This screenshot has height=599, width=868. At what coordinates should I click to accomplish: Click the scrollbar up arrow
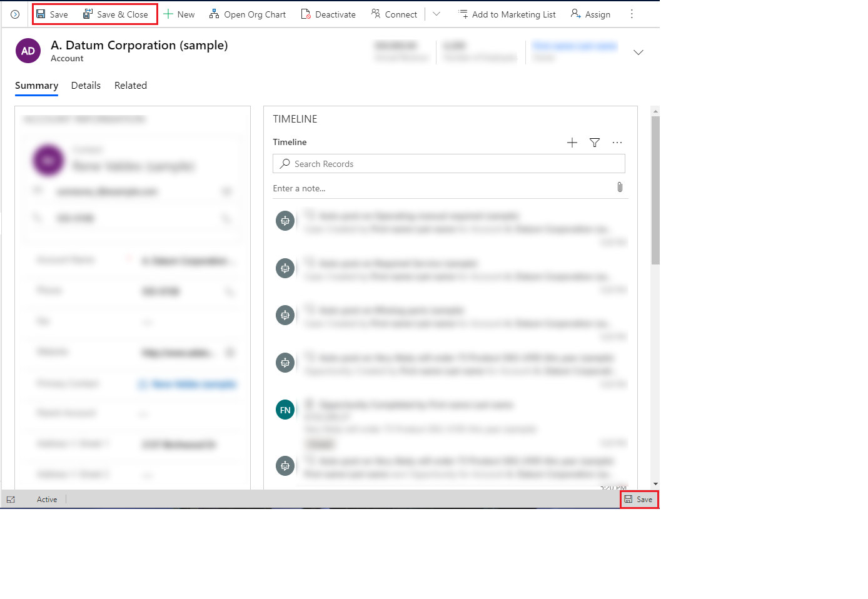coord(655,111)
